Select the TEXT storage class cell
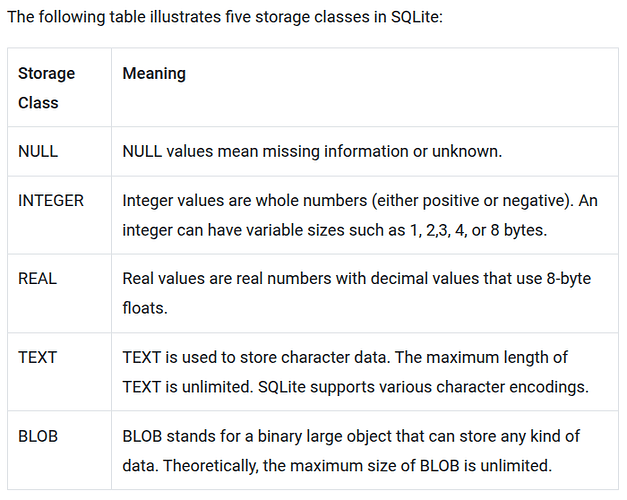Viewport: 627px width, 500px height. 36,357
